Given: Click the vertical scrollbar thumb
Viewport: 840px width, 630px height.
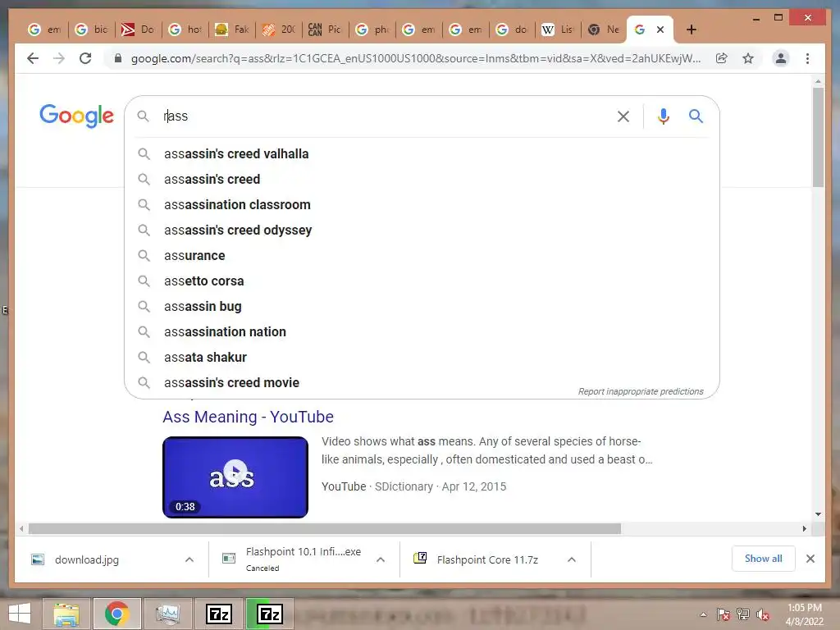Looking at the screenshot, I should click(818, 137).
